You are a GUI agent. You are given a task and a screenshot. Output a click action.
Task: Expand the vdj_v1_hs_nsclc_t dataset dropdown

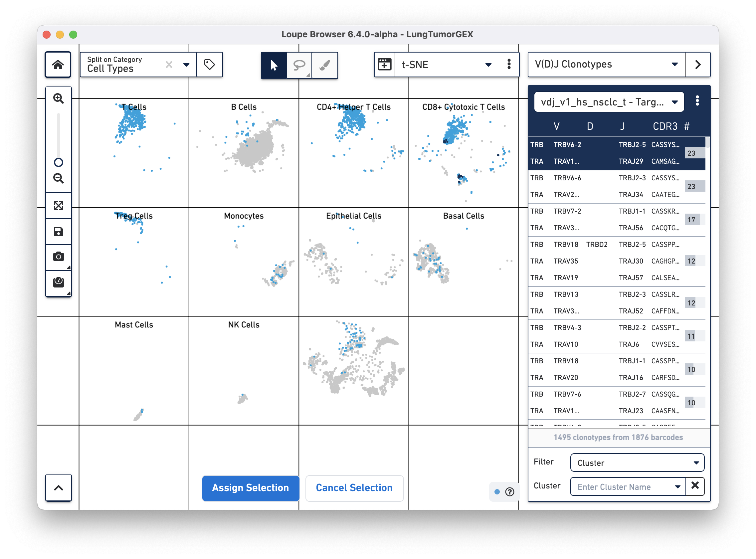click(x=609, y=102)
